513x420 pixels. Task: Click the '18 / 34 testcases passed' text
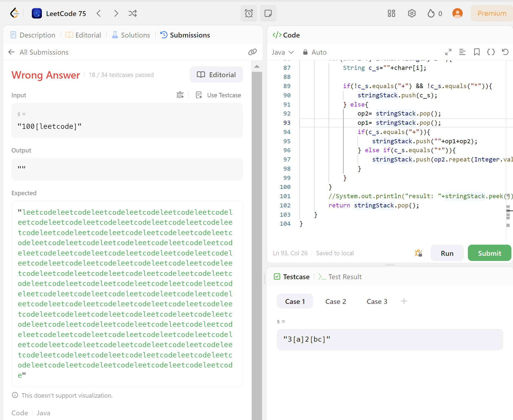coord(121,75)
